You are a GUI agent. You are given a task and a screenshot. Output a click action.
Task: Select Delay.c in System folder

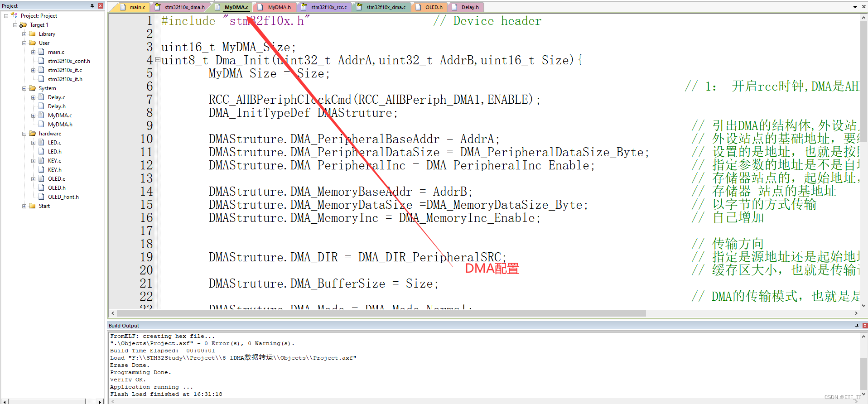click(x=56, y=97)
